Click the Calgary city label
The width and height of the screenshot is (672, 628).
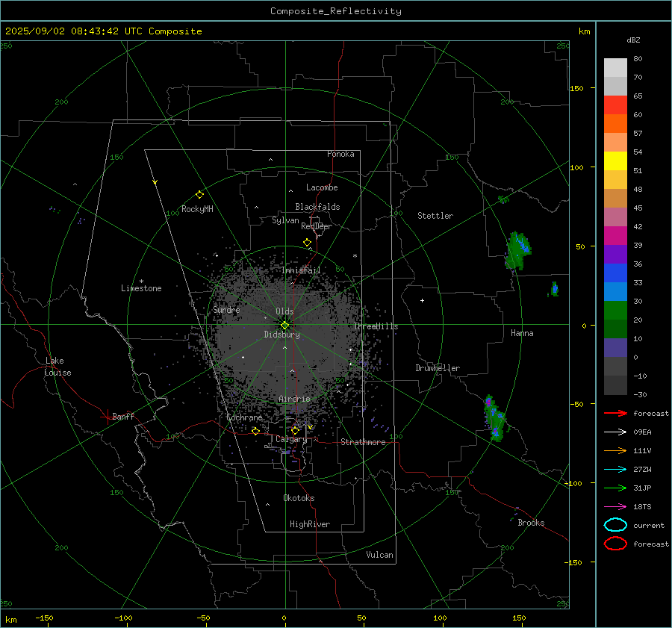(x=291, y=439)
